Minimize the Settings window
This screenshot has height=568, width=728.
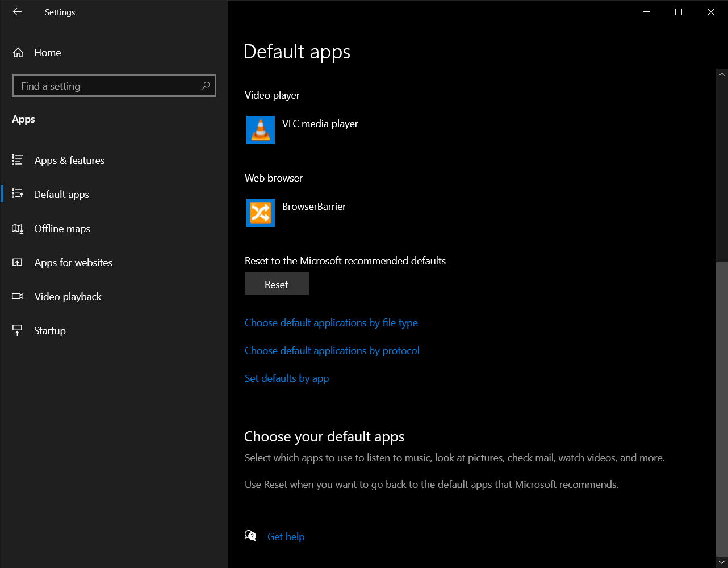click(x=646, y=12)
